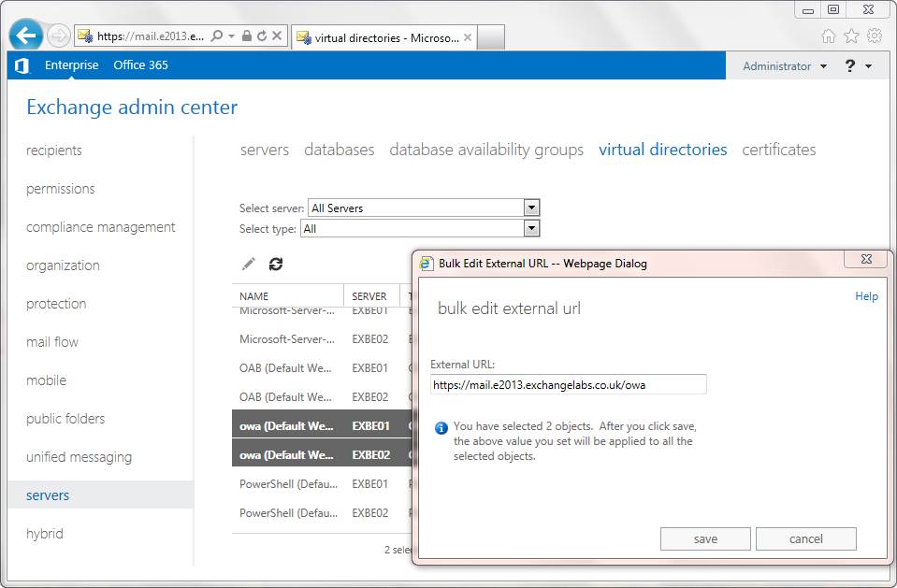Open the Help link in dialog
This screenshot has height=588, width=897.
click(x=866, y=296)
